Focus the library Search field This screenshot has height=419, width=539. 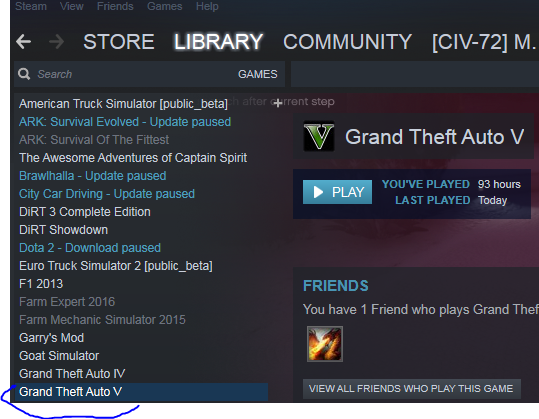click(134, 74)
